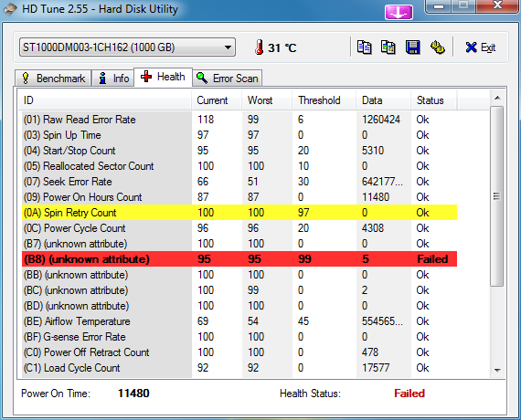Viewport: 521px width, 420px height.
Task: Click the vertical scrollbar thumb
Action: coord(496,196)
